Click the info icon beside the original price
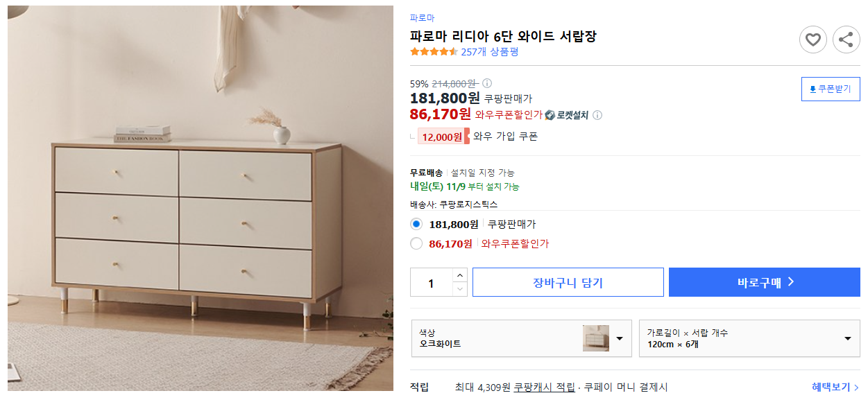This screenshot has height=400, width=868. tap(488, 82)
